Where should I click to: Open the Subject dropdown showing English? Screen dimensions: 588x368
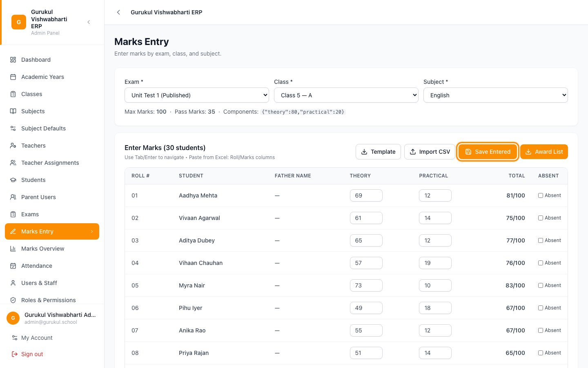(x=496, y=95)
